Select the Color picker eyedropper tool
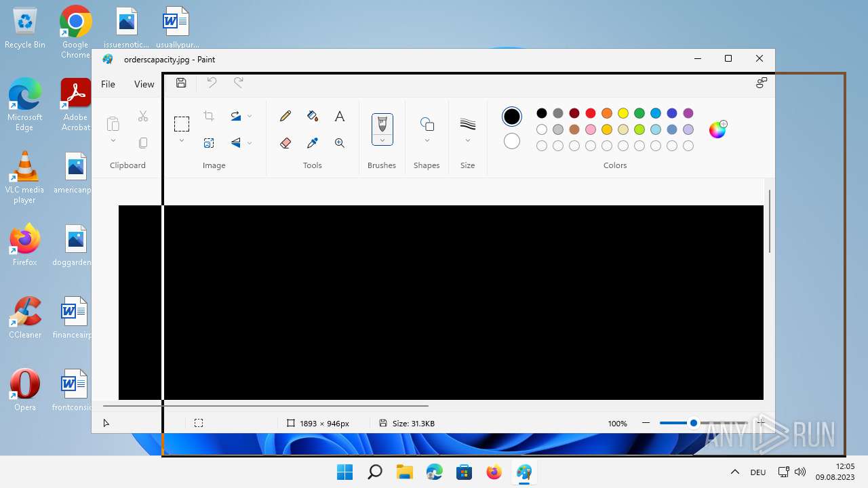The width and height of the screenshot is (868, 488). (x=313, y=143)
